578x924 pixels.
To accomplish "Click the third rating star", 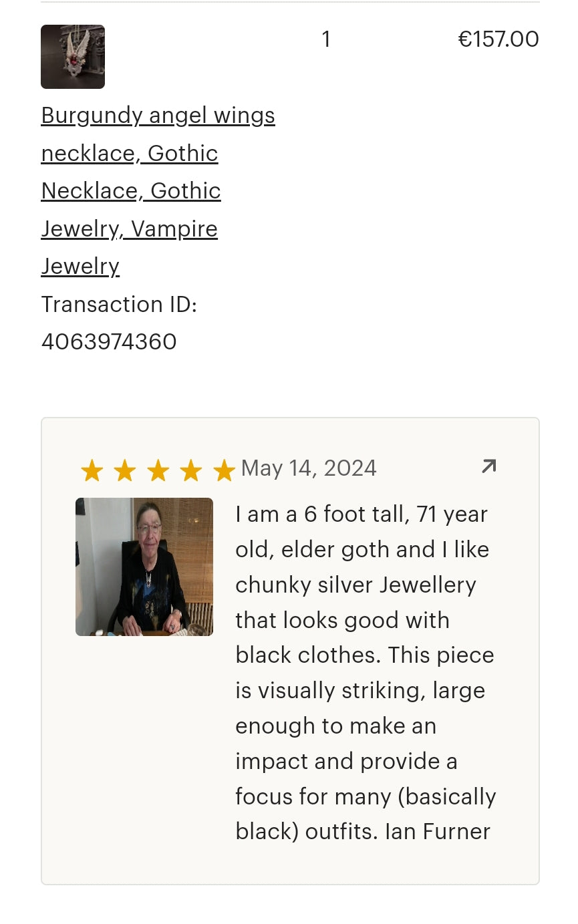I will pyautogui.click(x=158, y=471).
